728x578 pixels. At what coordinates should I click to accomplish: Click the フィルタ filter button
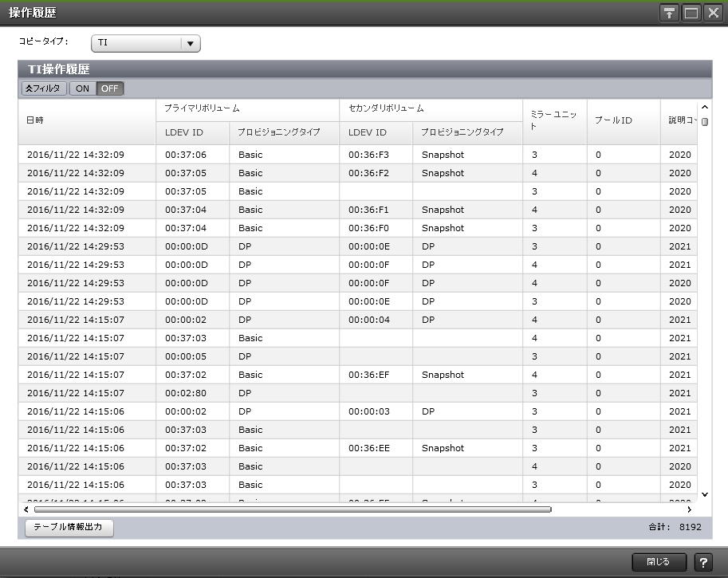point(44,88)
